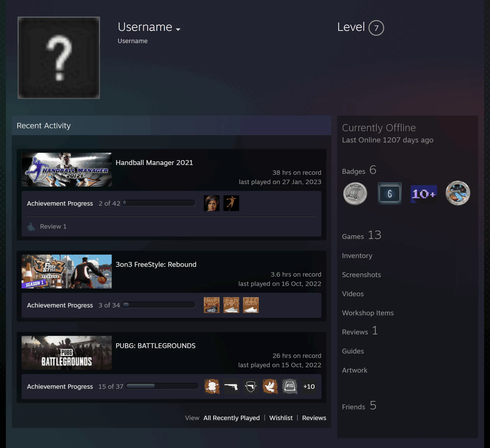The width and height of the screenshot is (490, 448).
Task: Click 3on3 FreeStyle achievement progress bar
Action: click(159, 305)
